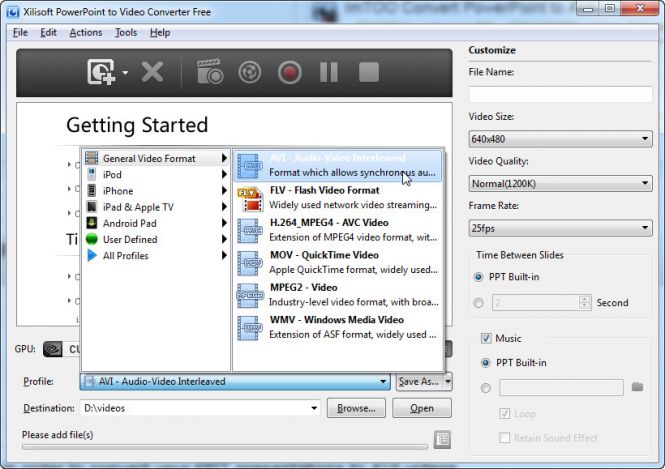Click the Add file toolbar icon
Viewport: 665px width, 469px height.
[x=101, y=72]
